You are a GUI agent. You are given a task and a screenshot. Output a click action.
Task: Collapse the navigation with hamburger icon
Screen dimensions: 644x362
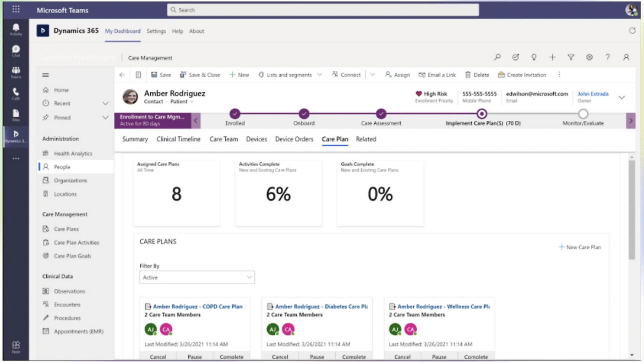(x=46, y=75)
